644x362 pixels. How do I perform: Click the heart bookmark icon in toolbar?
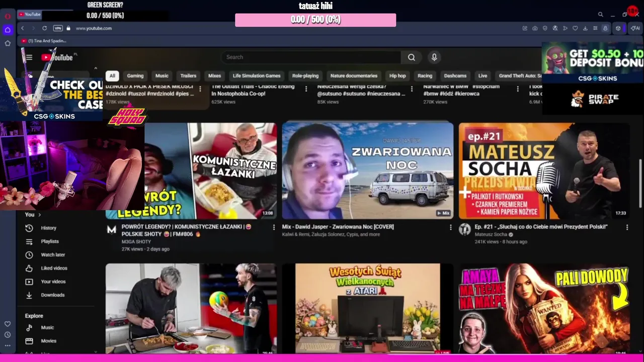pos(575,28)
